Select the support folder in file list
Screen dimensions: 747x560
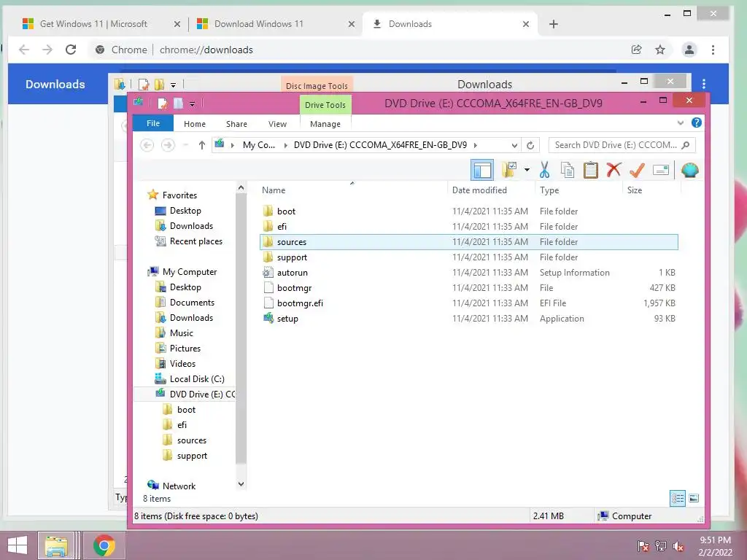tap(292, 257)
